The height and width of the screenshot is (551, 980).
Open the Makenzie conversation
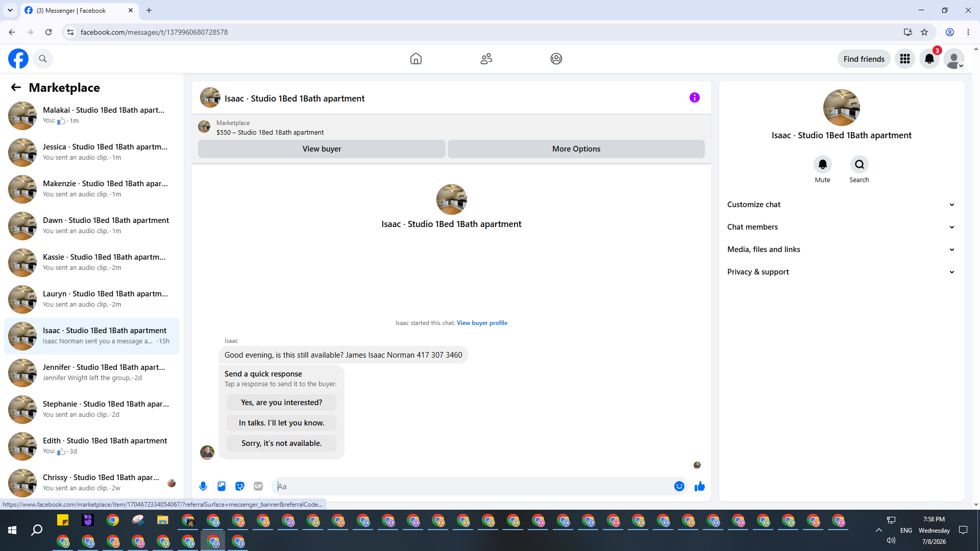click(92, 189)
